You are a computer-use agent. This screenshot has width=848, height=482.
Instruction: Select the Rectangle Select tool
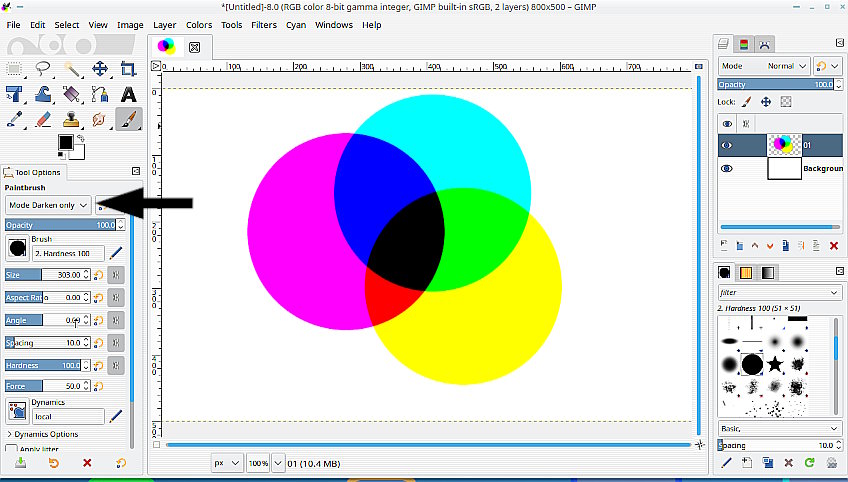pyautogui.click(x=14, y=69)
